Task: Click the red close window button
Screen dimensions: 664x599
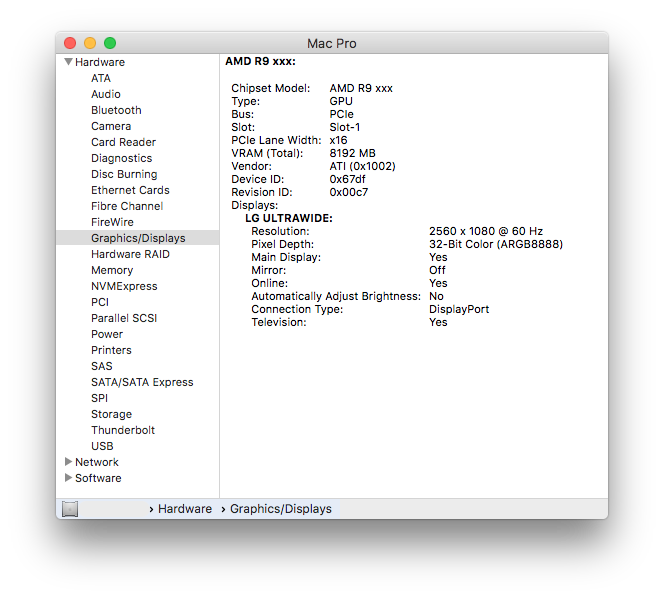Action: tap(70, 43)
